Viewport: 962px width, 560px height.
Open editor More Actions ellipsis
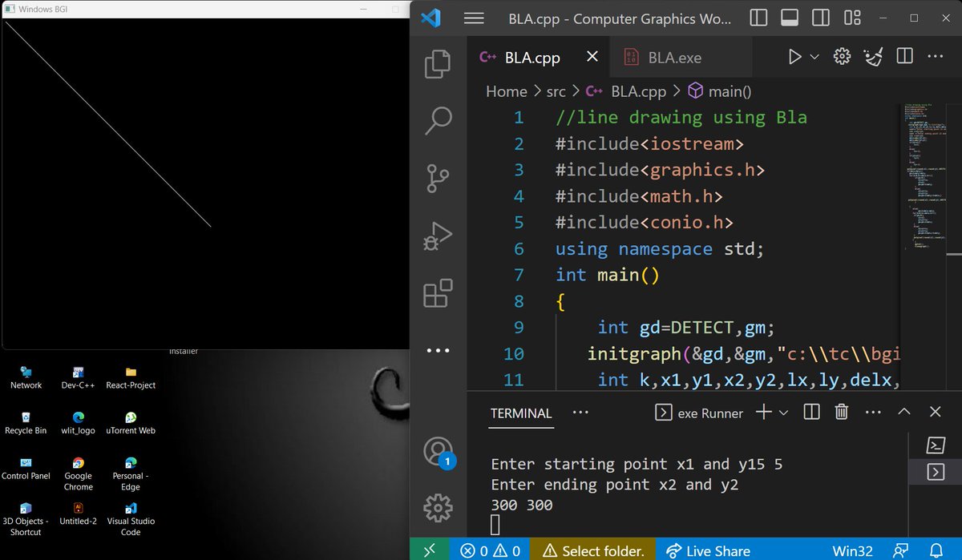pyautogui.click(x=935, y=57)
